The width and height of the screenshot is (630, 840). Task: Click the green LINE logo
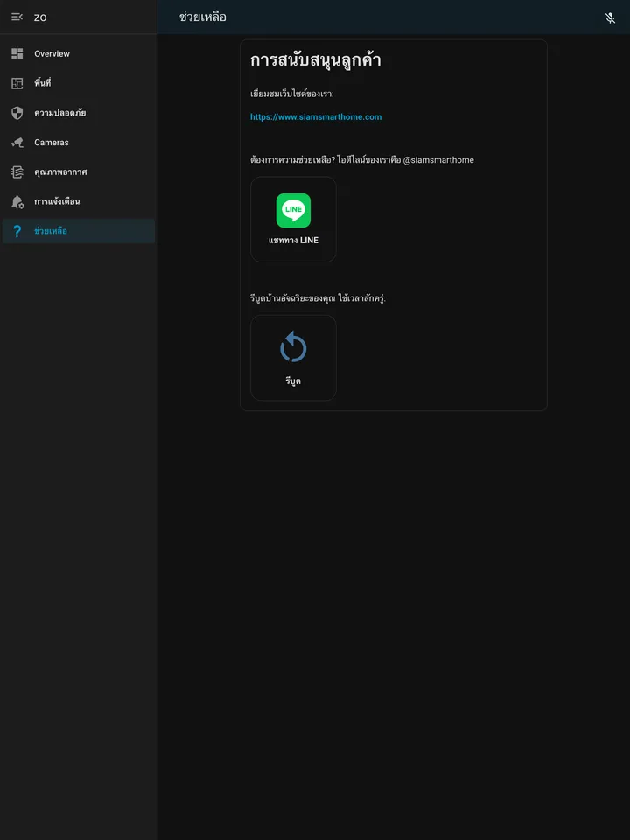pyautogui.click(x=293, y=210)
